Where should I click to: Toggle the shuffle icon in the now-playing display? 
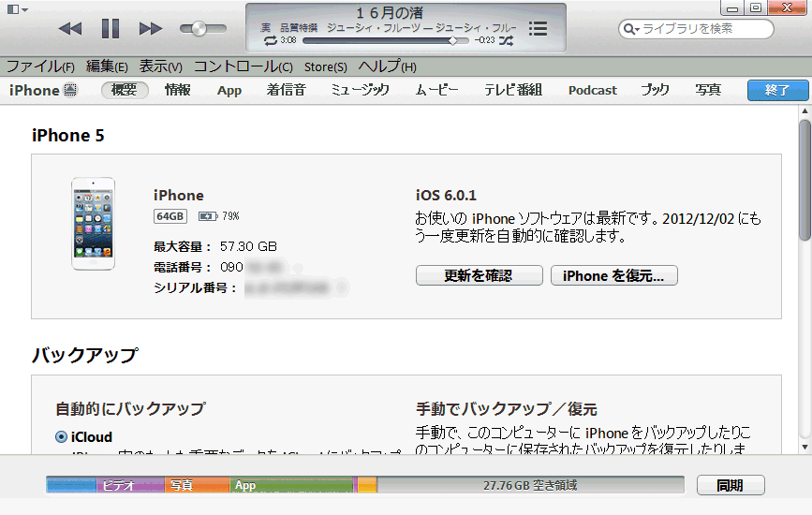pyautogui.click(x=506, y=41)
